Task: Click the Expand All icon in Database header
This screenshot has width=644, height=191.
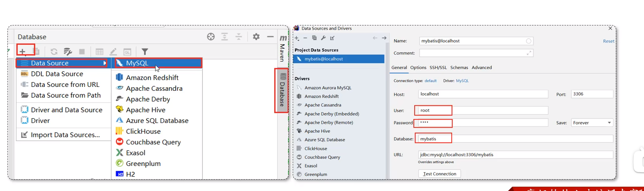Action: click(225, 37)
